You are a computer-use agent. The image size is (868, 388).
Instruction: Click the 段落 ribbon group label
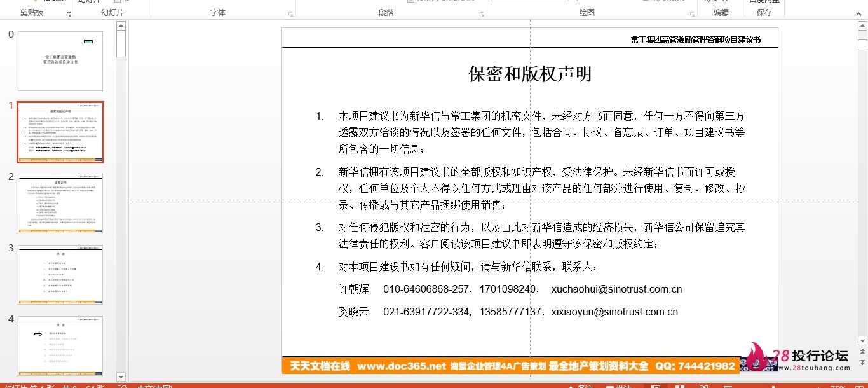click(386, 13)
